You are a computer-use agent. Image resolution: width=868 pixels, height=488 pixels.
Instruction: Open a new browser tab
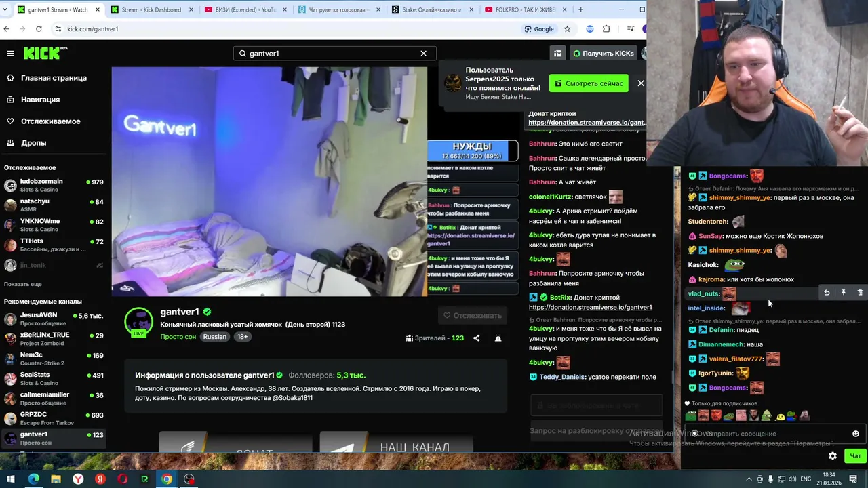coord(580,9)
